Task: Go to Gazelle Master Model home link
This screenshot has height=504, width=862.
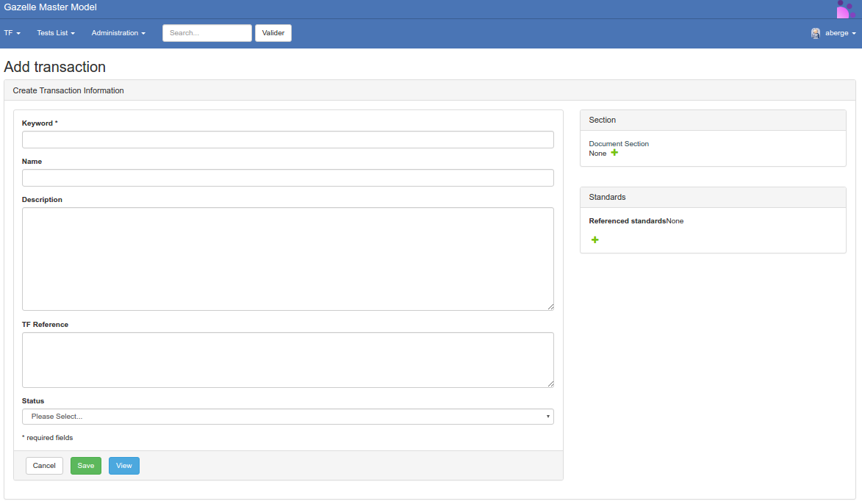Action: (50, 7)
